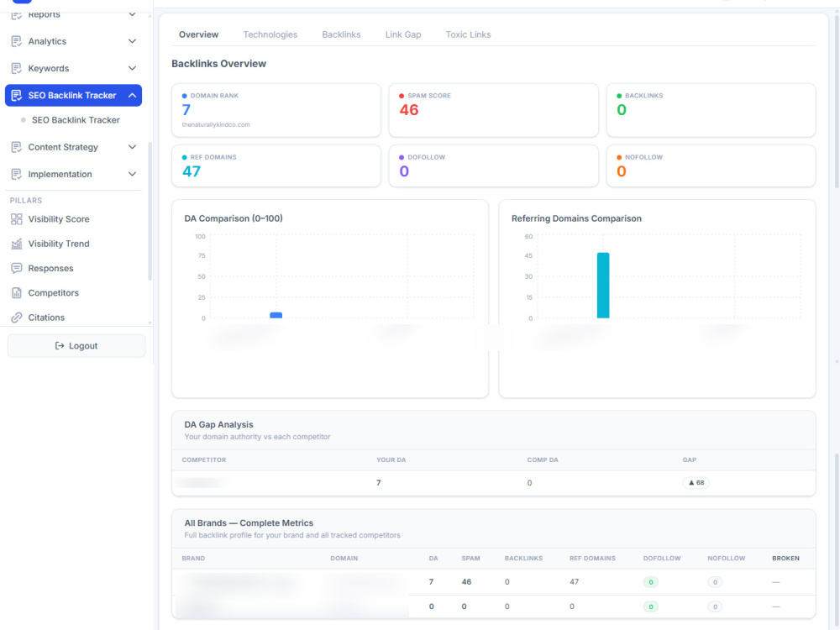840x630 pixels.
Task: Click the SEO Backlink Tracker section icon
Action: [17, 96]
